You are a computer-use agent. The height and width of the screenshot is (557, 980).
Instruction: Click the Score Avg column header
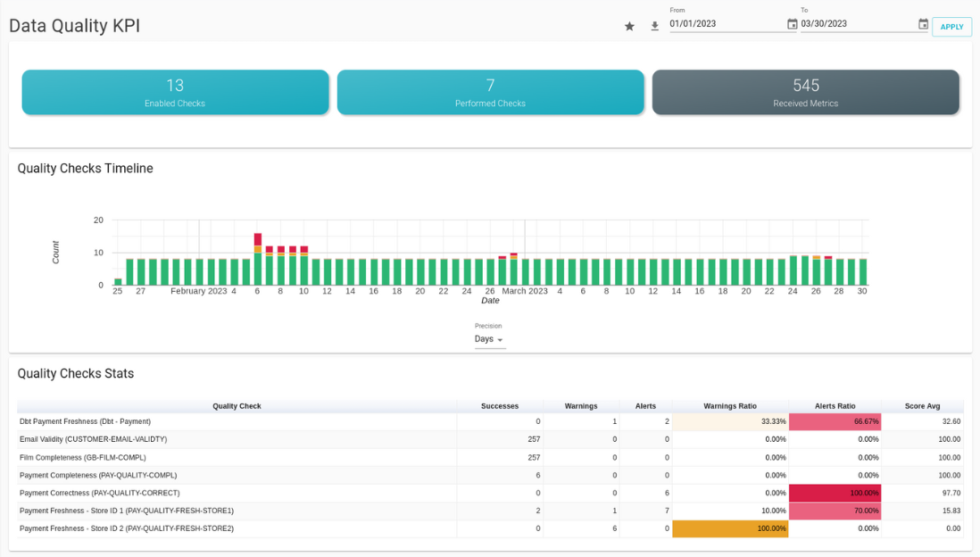tap(923, 406)
